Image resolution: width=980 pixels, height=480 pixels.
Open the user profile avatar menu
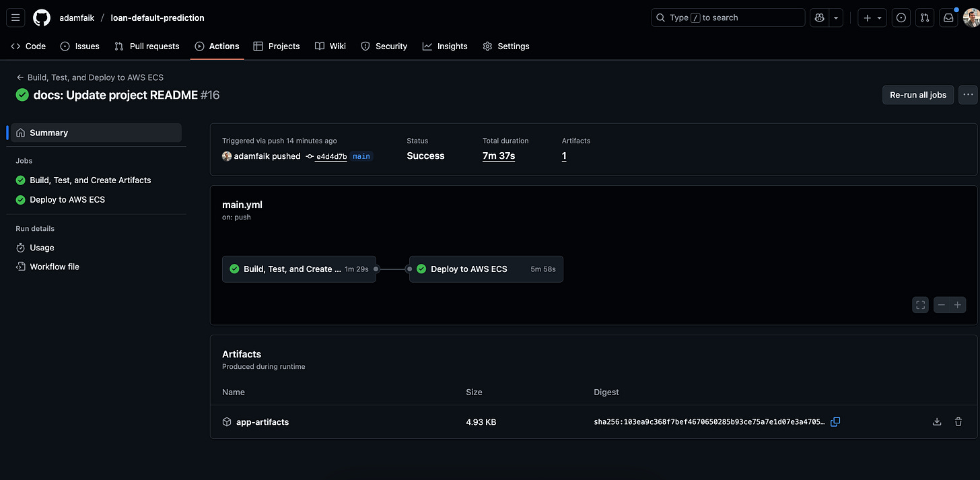coord(971,18)
